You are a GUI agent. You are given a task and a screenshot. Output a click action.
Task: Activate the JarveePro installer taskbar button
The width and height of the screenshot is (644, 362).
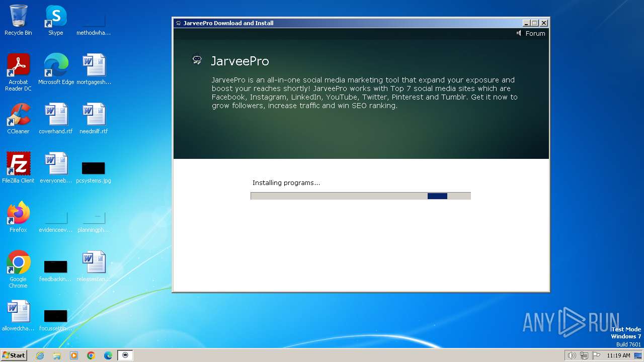pos(125,355)
